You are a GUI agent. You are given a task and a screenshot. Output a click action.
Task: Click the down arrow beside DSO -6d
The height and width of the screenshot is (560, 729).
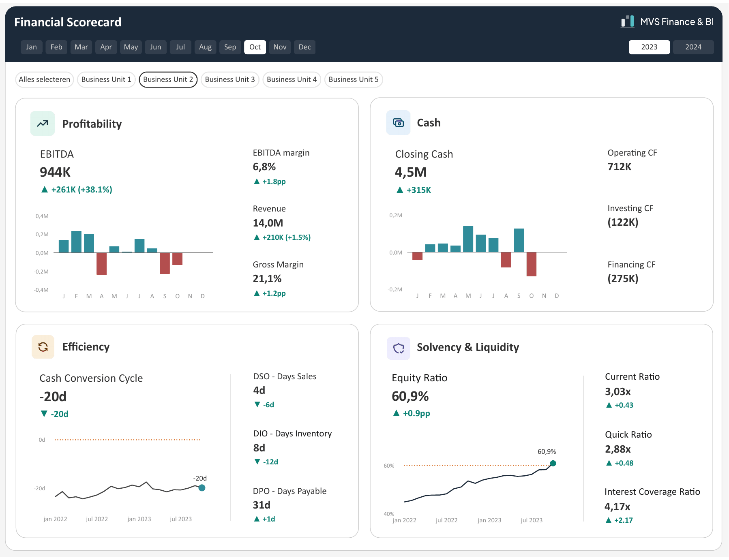pyautogui.click(x=257, y=404)
